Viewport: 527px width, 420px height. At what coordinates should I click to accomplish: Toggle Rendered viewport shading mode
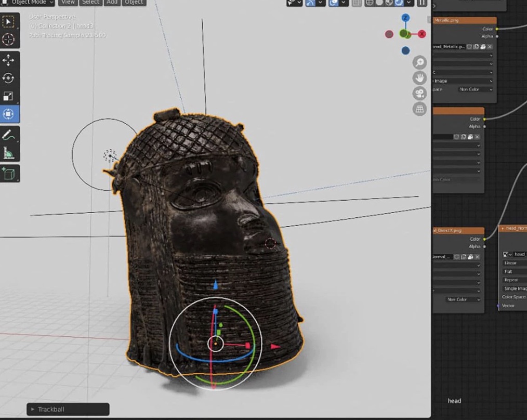pos(398,3)
